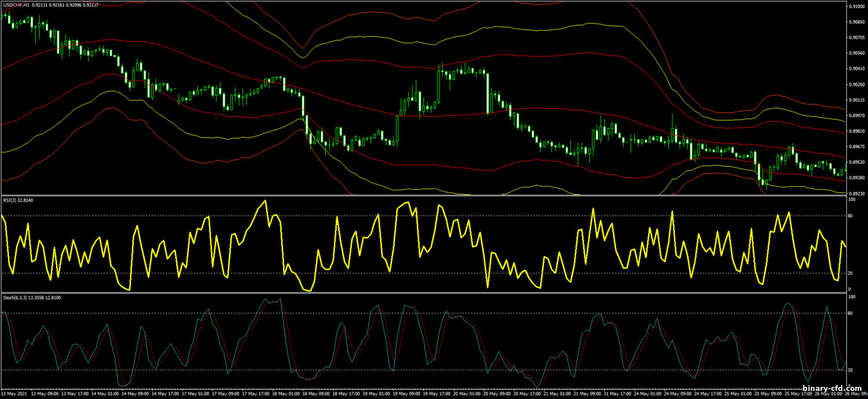Click the Stoch(6,3,3) indicator label

click(x=31, y=297)
